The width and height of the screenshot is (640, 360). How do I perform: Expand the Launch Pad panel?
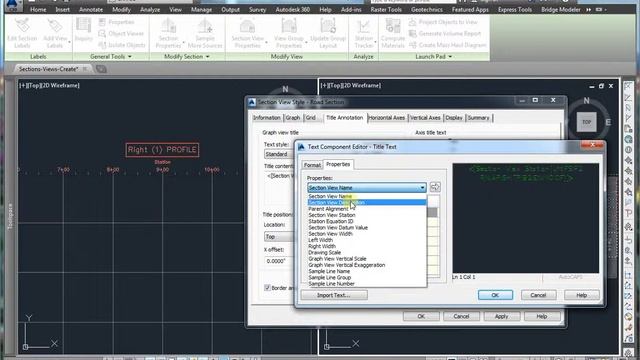(433, 57)
